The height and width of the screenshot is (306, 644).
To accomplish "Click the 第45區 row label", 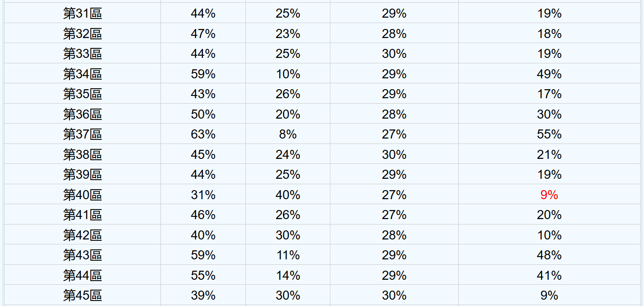I will coord(82,296).
